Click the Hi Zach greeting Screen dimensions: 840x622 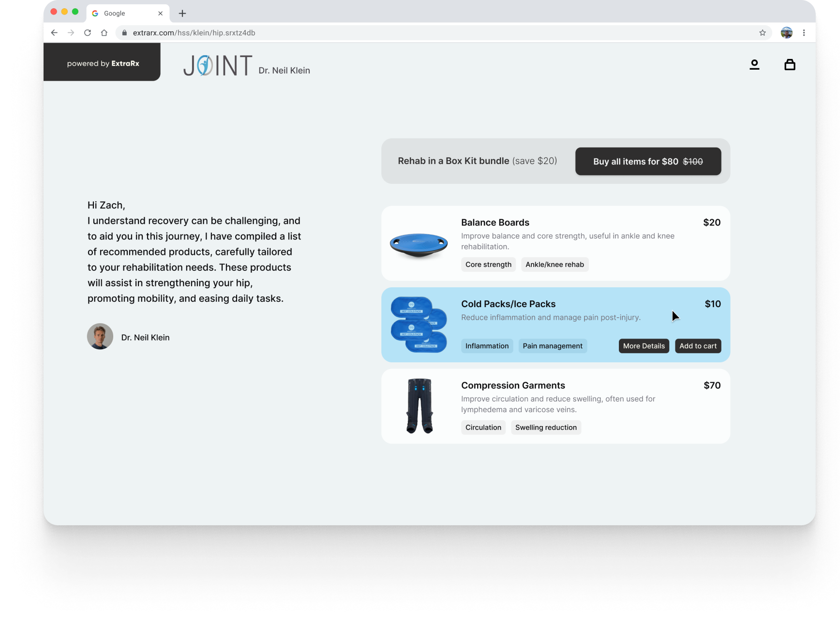point(106,205)
